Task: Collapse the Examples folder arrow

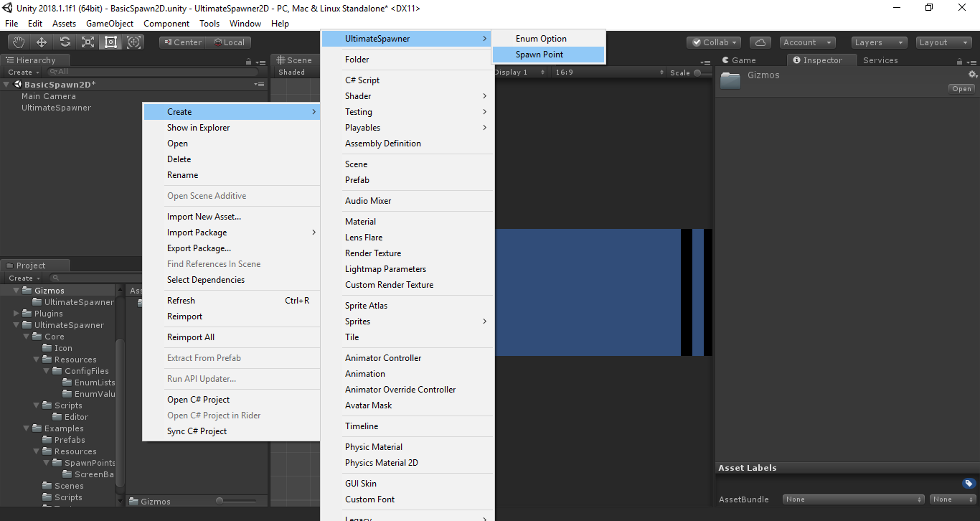Action: coord(27,428)
